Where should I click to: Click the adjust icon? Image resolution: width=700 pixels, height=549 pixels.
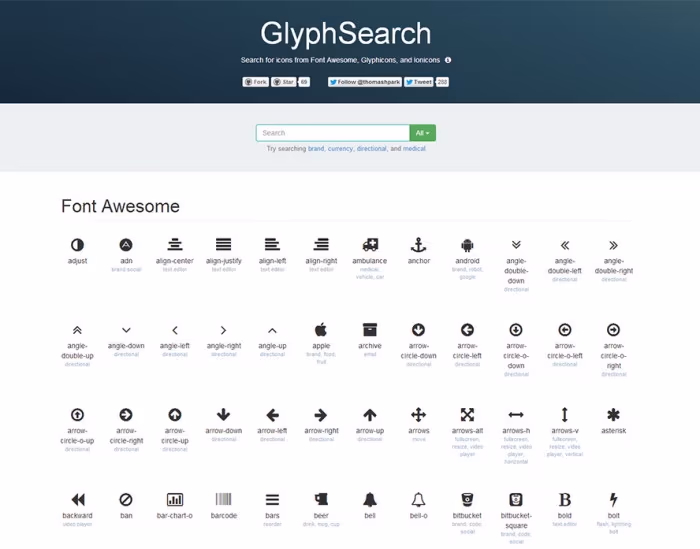77,245
